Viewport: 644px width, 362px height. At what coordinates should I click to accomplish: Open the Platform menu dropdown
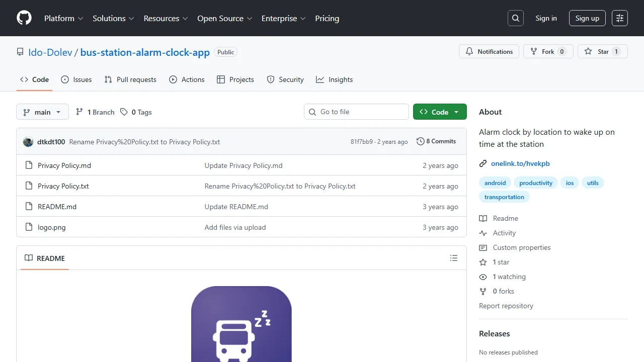(x=63, y=18)
